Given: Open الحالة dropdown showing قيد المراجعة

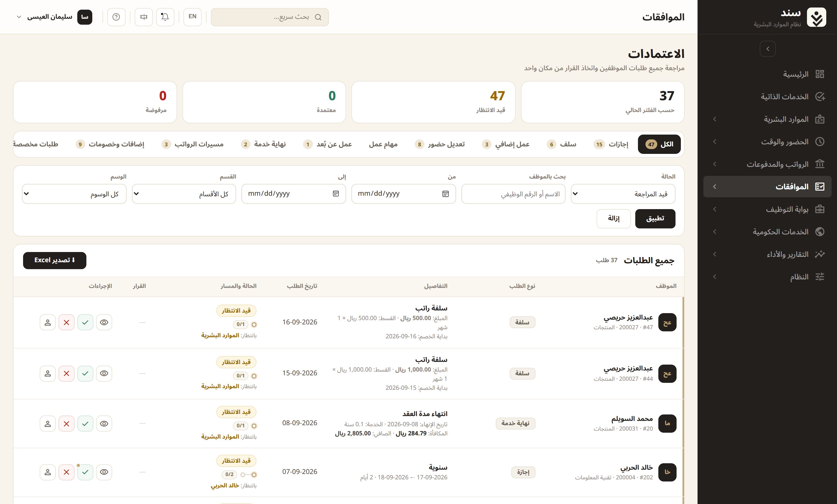Looking at the screenshot, I should pyautogui.click(x=623, y=194).
